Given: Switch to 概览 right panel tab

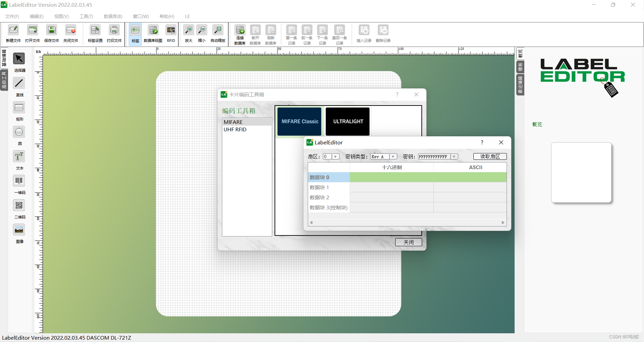Looking at the screenshot, I should tap(520, 54).
